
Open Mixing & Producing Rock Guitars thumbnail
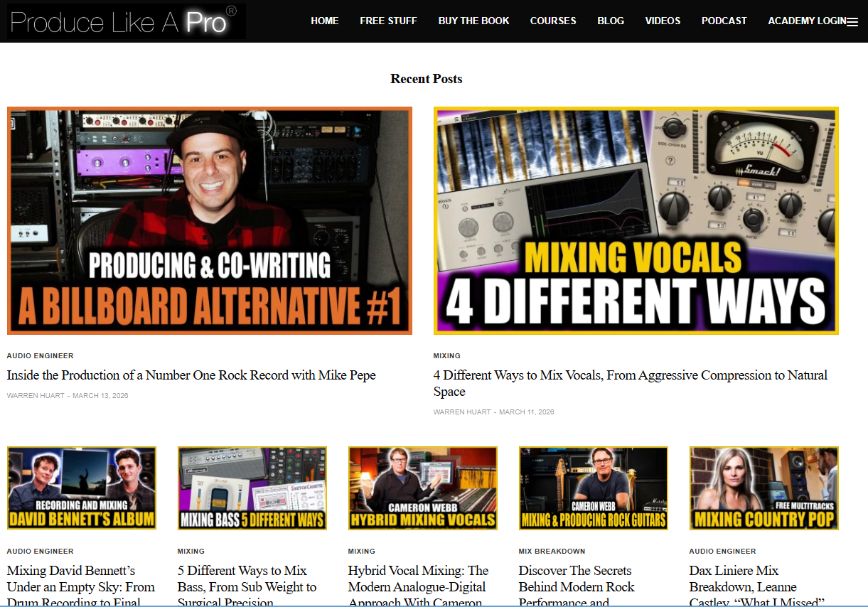tap(594, 488)
